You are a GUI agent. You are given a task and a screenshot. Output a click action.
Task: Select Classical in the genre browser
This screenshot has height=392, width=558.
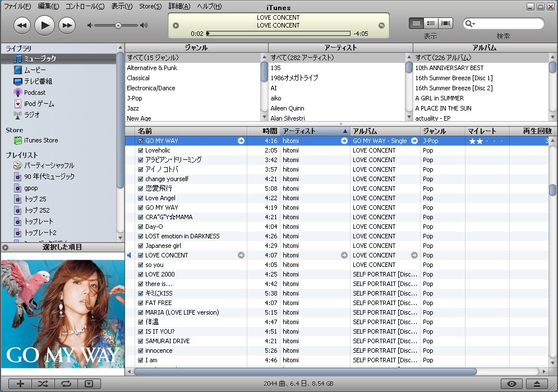(x=193, y=78)
